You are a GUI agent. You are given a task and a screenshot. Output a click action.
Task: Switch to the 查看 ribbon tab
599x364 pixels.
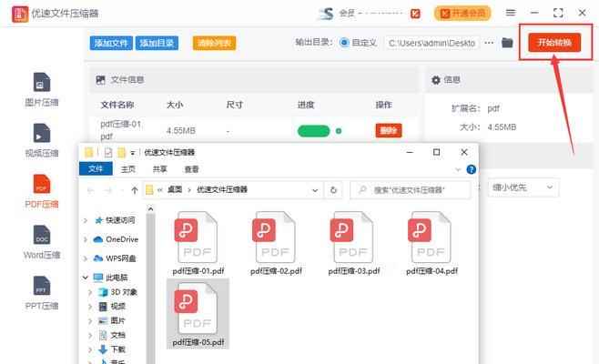[191, 169]
